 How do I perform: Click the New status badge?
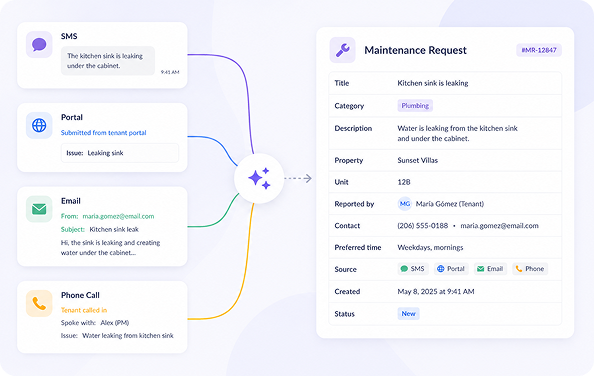(408, 314)
